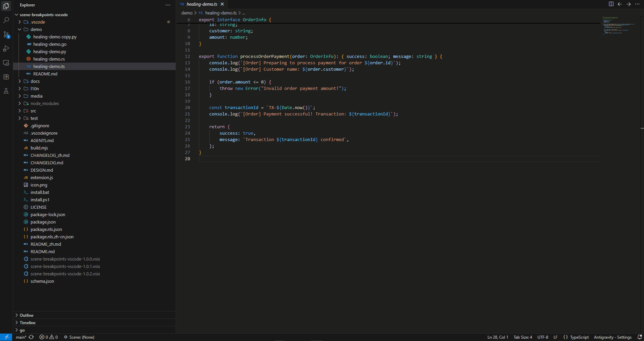Open notifications bell in status bar

pos(640,337)
